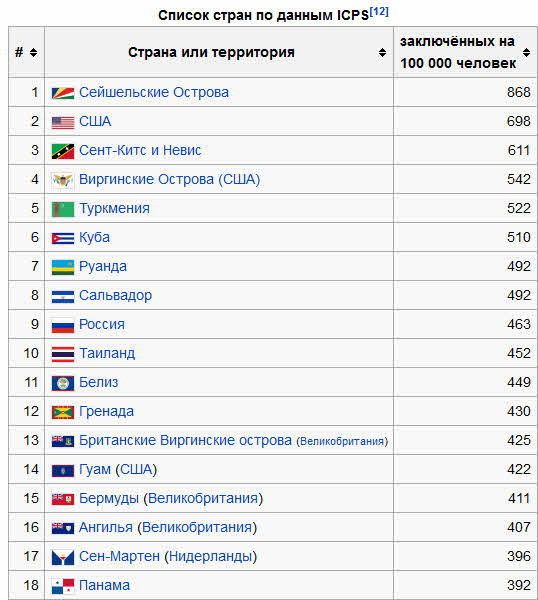Click the Russia flag icon
Screen dimensions: 538x600
click(x=63, y=325)
